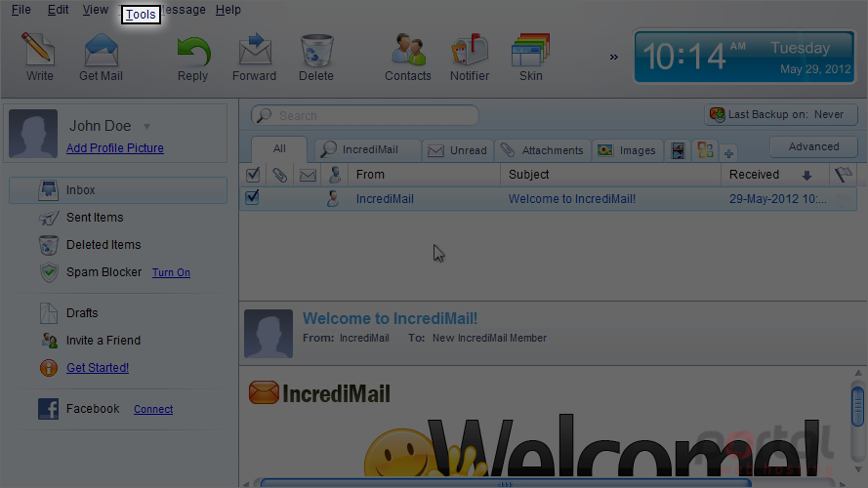
Task: Click the preview scrollbar up arrow
Action: coord(858,373)
